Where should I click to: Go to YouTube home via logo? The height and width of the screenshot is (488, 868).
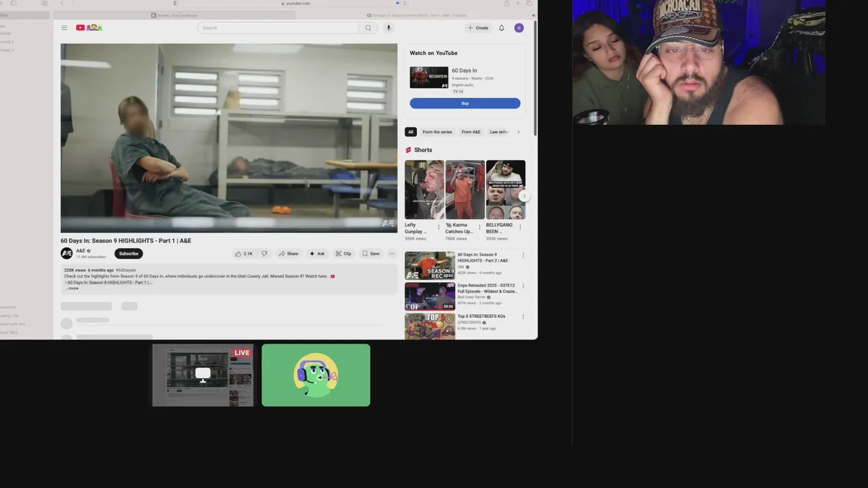click(89, 28)
